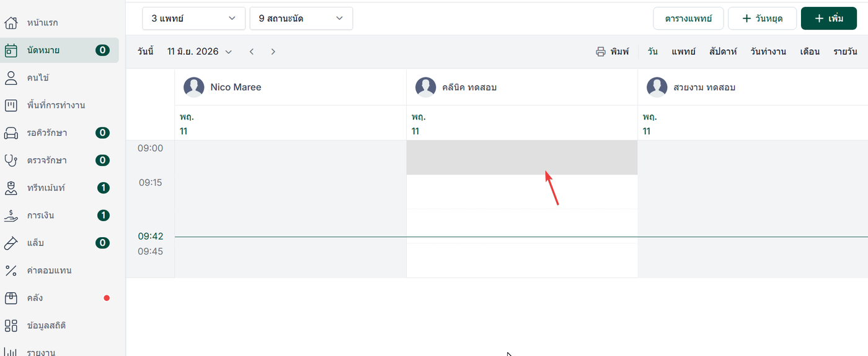Click the 09:45 time label

coord(150,251)
